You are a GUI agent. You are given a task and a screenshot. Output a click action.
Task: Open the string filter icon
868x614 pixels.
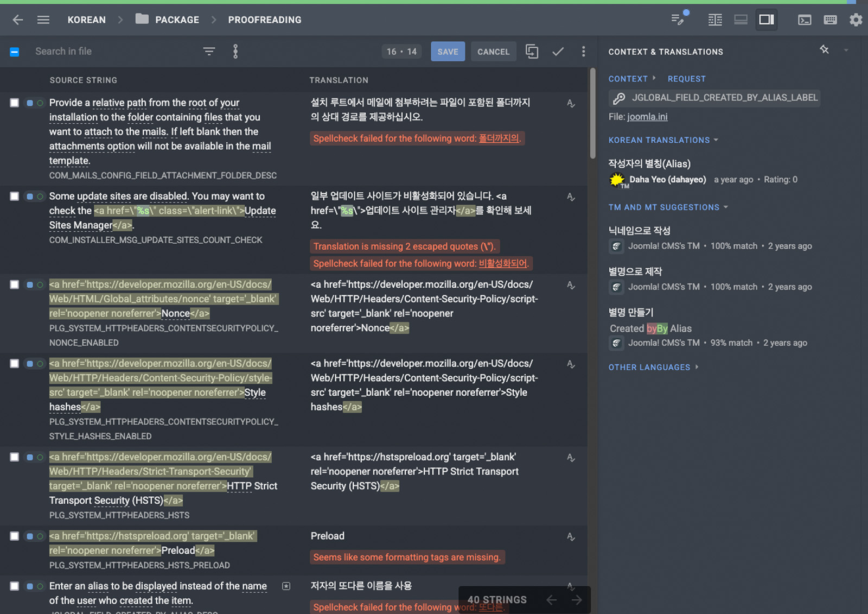point(209,51)
